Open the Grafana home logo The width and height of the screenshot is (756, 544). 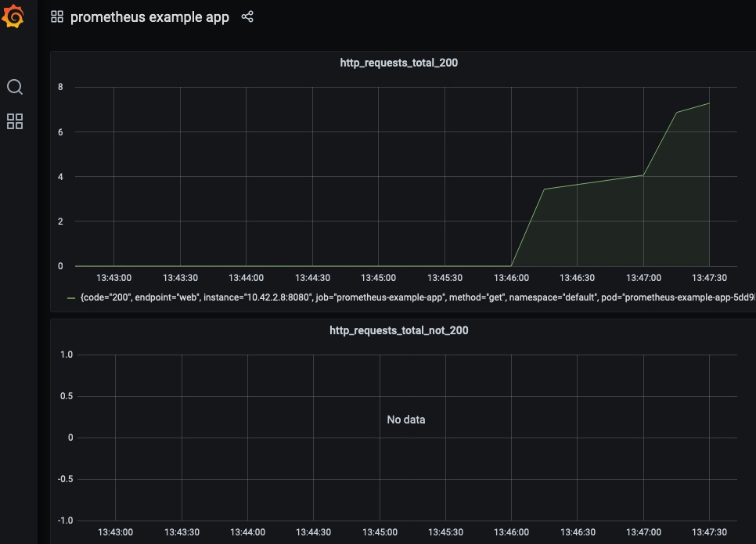13,16
